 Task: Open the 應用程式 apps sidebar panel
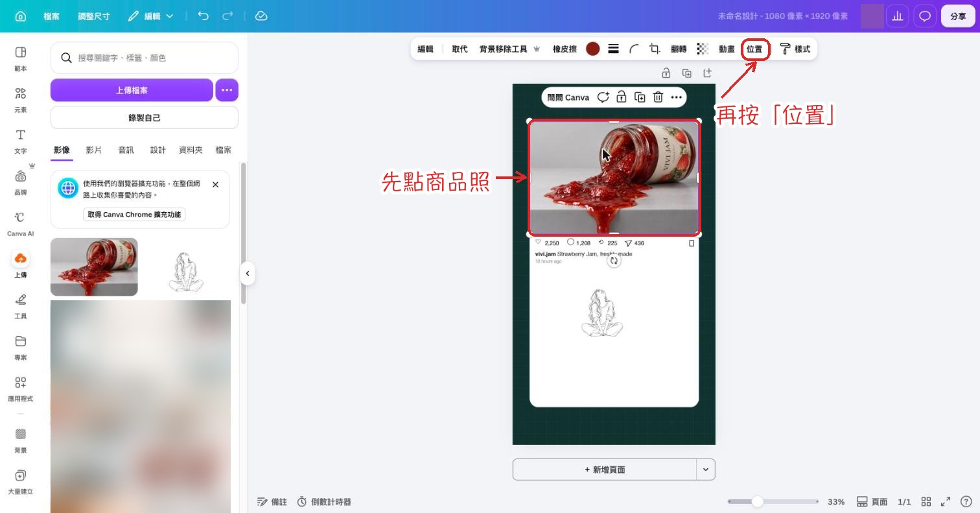[21, 388]
